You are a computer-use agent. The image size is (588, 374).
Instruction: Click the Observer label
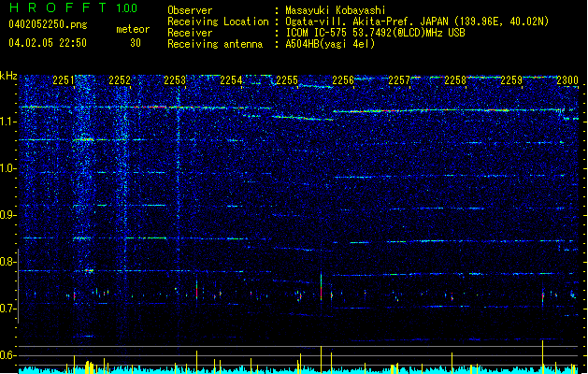[190, 10]
